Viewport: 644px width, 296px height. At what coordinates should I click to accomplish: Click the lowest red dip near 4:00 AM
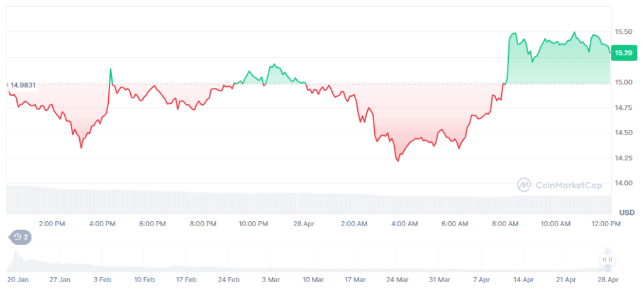(397, 160)
